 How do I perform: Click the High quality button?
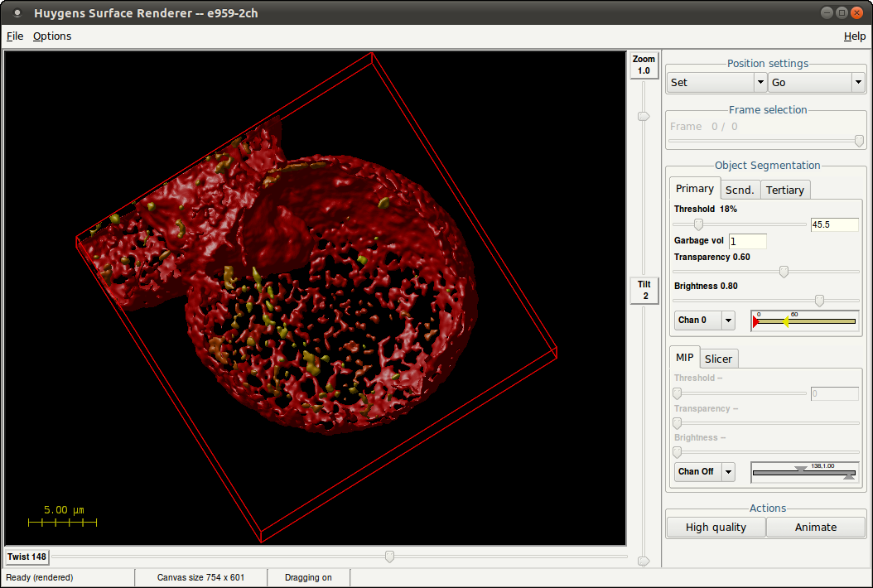coord(716,527)
